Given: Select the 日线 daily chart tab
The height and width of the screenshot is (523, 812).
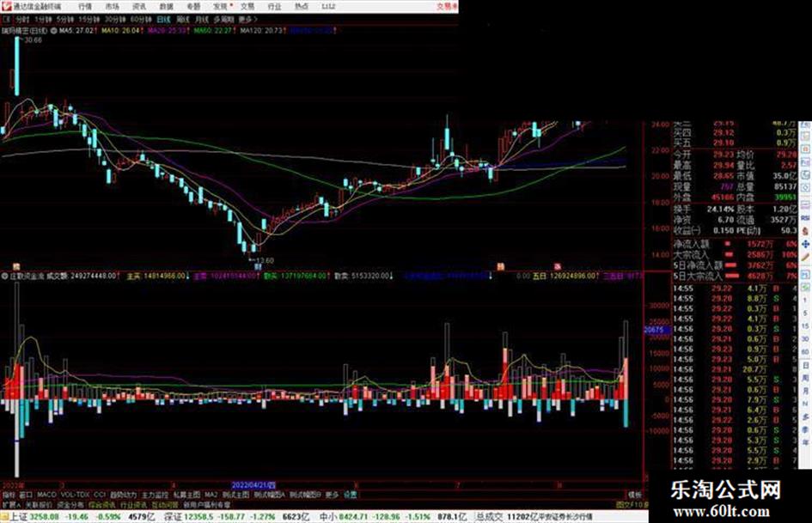Looking at the screenshot, I should click(x=163, y=19).
